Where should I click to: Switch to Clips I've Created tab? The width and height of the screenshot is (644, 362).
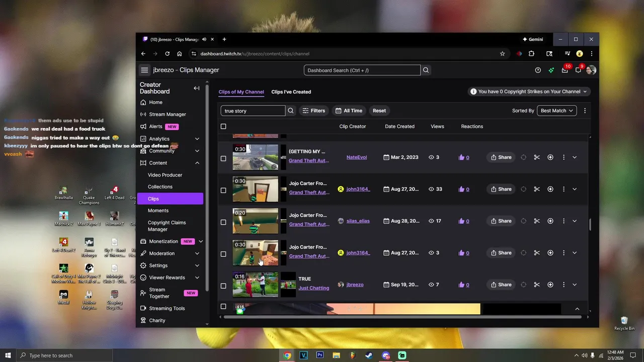pos(291,92)
